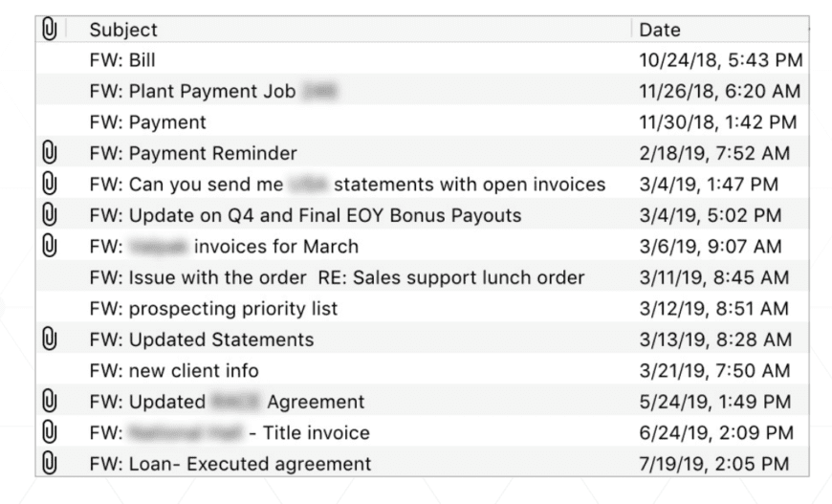Click paperclip next to Q4 Bonus Payouts email
The image size is (832, 504).
pyautogui.click(x=50, y=215)
